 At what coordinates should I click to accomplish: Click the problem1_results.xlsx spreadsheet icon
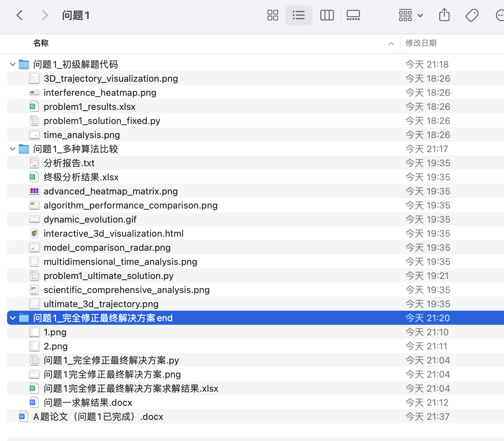pos(34,106)
